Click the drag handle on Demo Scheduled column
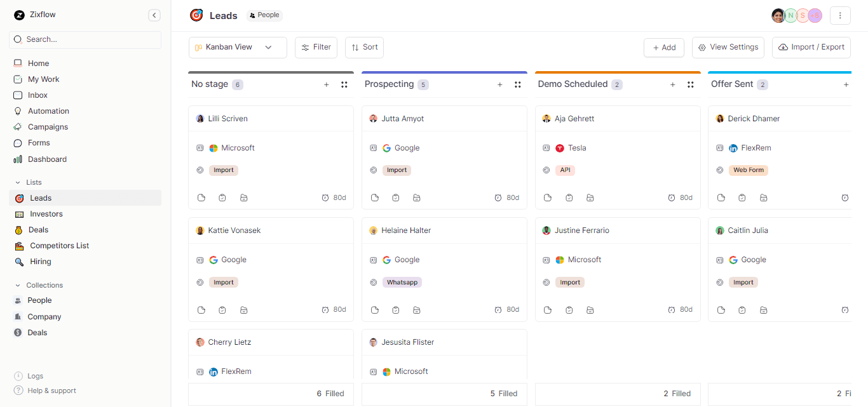Image resolution: width=868 pixels, height=407 pixels. [691, 84]
